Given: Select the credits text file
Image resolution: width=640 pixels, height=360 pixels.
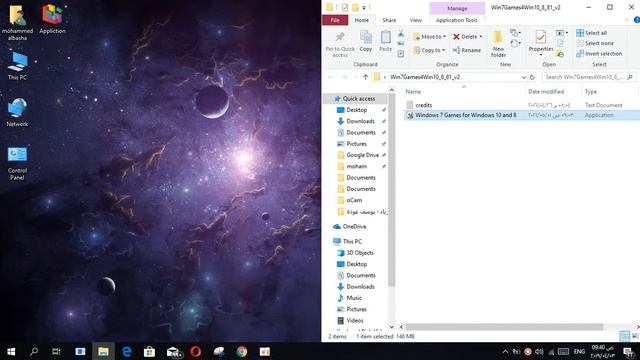Looking at the screenshot, I should 423,105.
